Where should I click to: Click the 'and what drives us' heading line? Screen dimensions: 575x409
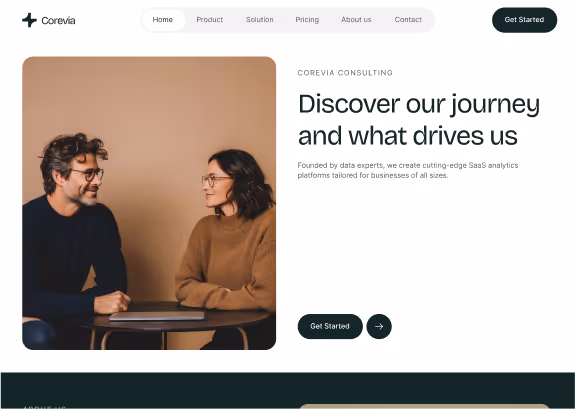pyautogui.click(x=408, y=136)
